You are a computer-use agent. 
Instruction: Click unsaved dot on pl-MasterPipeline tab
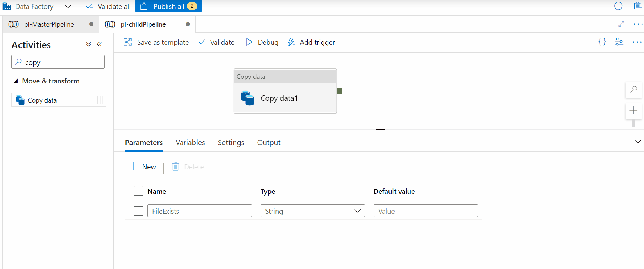click(91, 24)
